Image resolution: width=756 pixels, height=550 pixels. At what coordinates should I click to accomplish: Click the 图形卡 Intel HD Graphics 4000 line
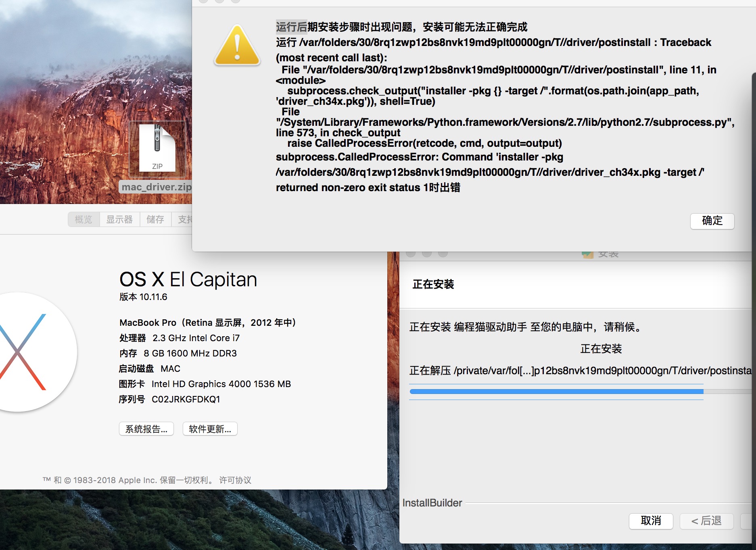(205, 384)
